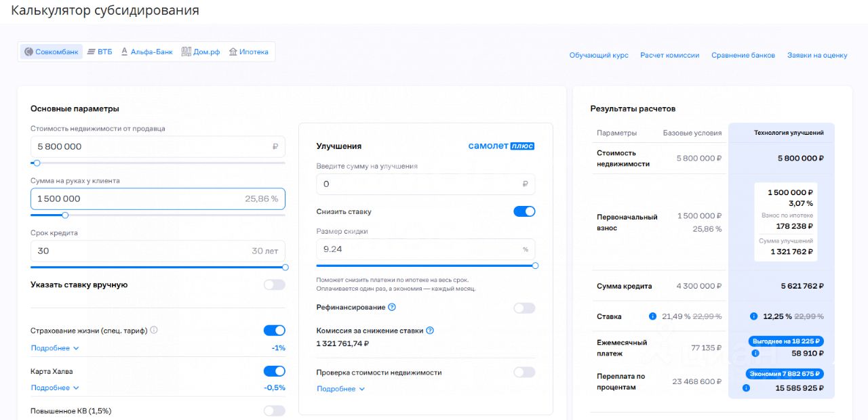868x420 pixels.
Task: Click info icon next to overpayment 15 585 925 ₽
Action: coord(746,388)
